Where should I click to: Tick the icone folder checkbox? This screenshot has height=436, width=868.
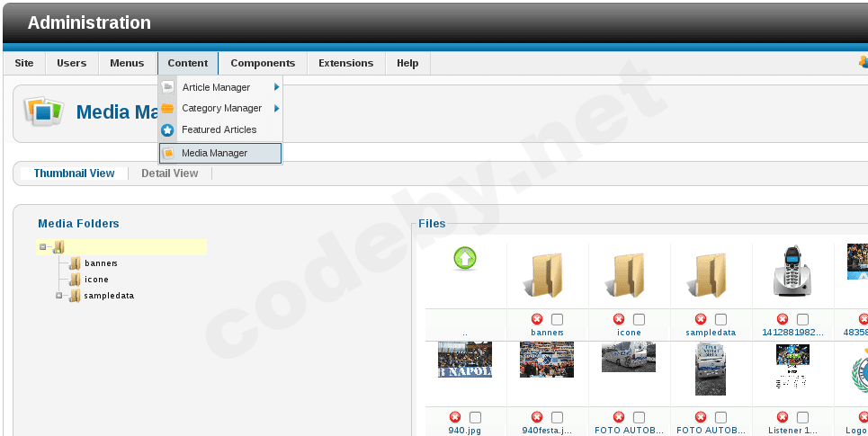(x=639, y=319)
